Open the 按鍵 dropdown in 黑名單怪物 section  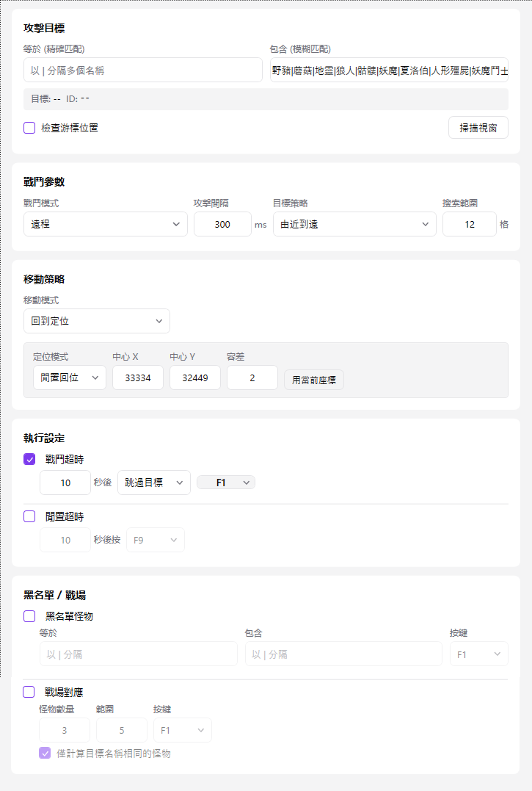click(478, 654)
